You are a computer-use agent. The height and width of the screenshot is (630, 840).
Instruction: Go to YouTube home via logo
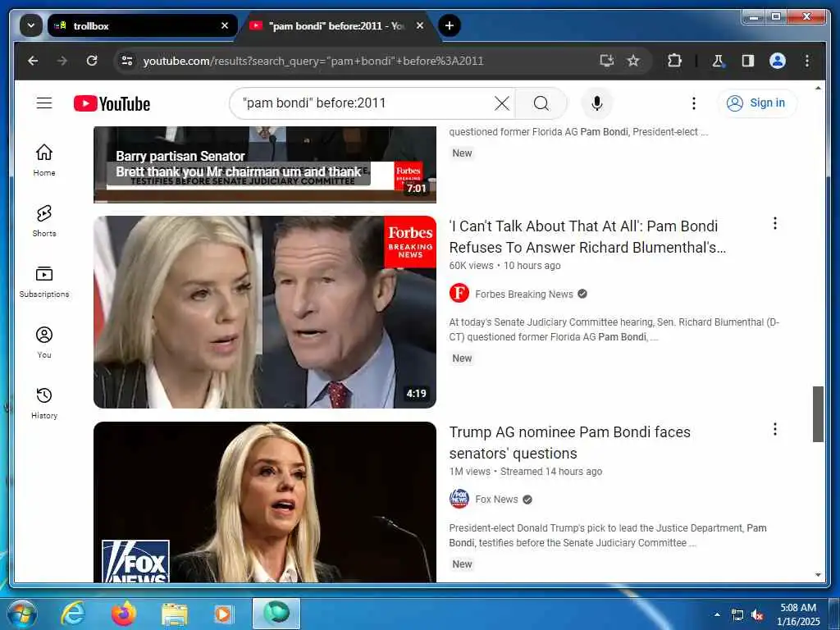(x=112, y=103)
